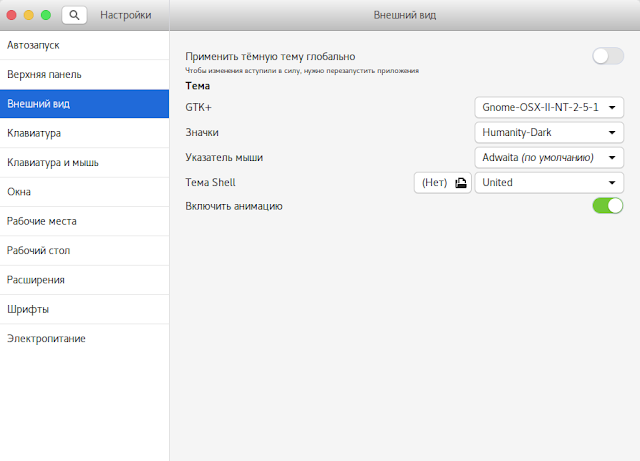This screenshot has height=461, width=640.
Task: Switch to Окна section
Action: (x=84, y=192)
